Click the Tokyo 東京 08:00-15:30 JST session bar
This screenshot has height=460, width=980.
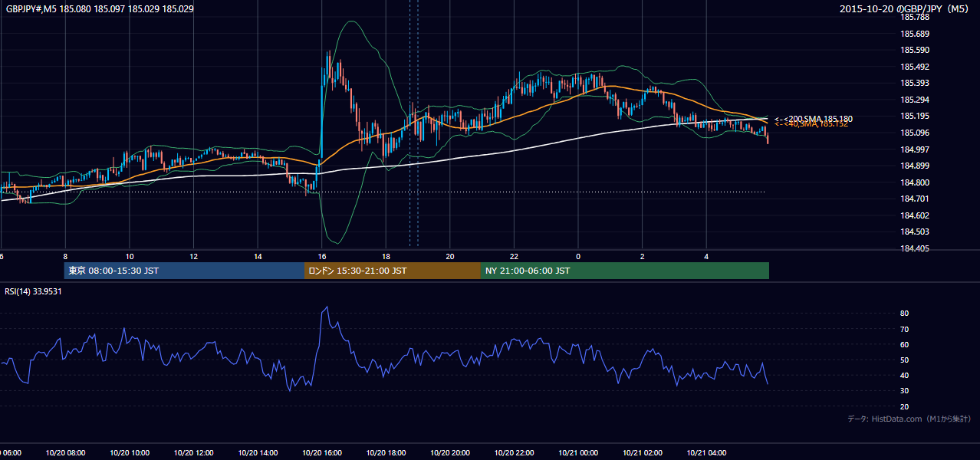coord(184,271)
